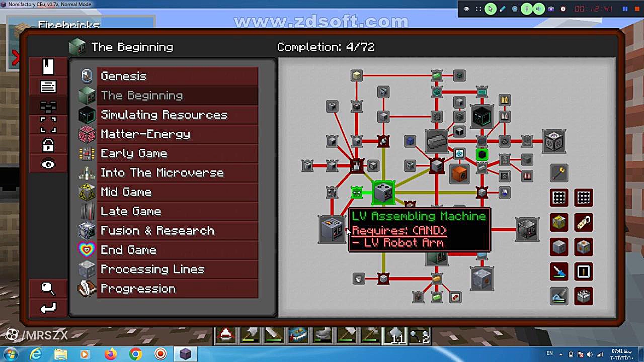Open the recorder timer clock icon
The height and width of the screenshot is (362, 644).
[563, 9]
